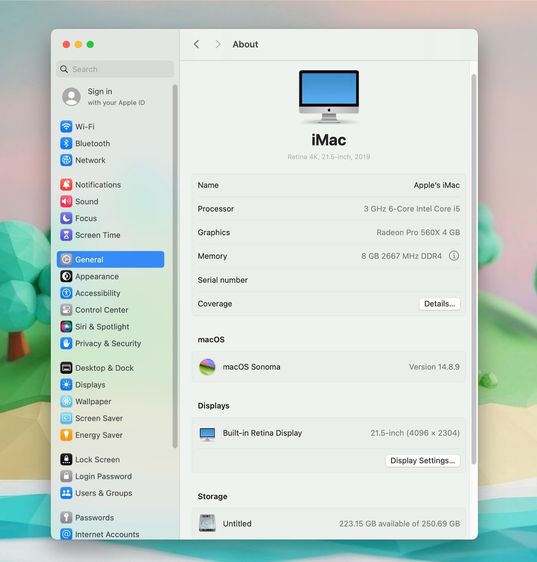The width and height of the screenshot is (537, 562).
Task: Click the About pane vertical scrollbar
Action: [474, 269]
